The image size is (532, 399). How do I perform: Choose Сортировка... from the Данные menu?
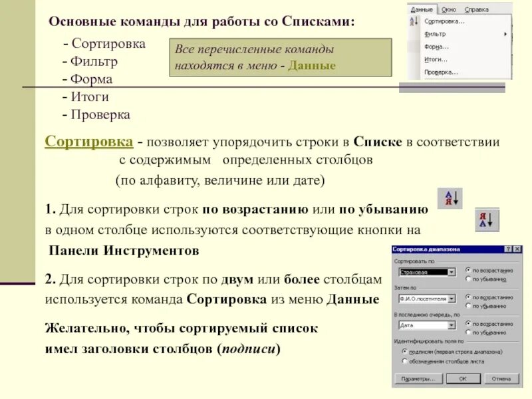click(444, 21)
